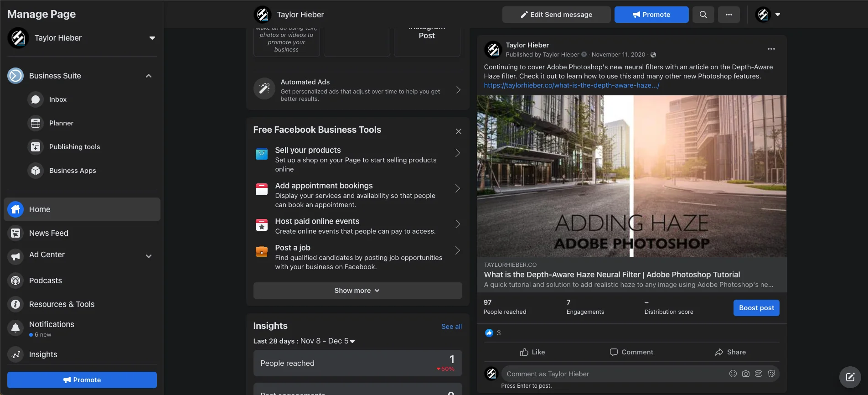The height and width of the screenshot is (395, 868).
Task: Click the Resources & Tools info icon
Action: tap(15, 304)
